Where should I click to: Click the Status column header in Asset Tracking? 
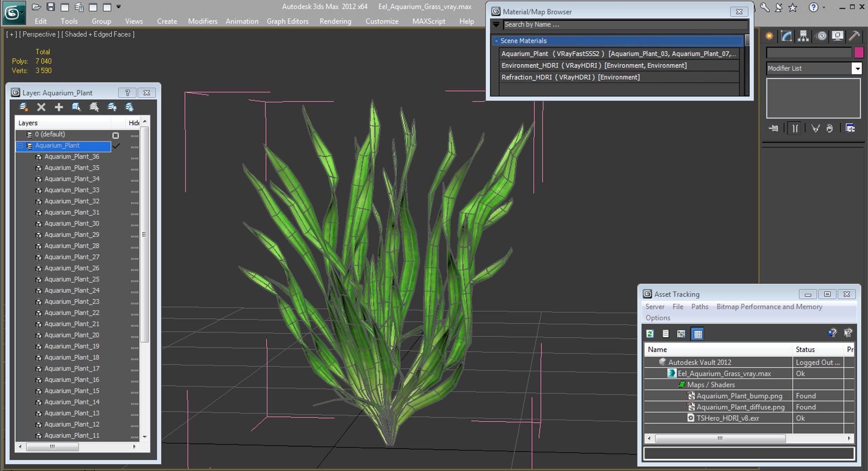click(818, 349)
